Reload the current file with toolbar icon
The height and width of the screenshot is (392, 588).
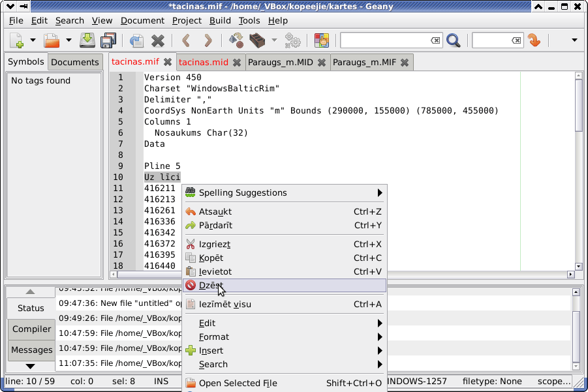137,40
